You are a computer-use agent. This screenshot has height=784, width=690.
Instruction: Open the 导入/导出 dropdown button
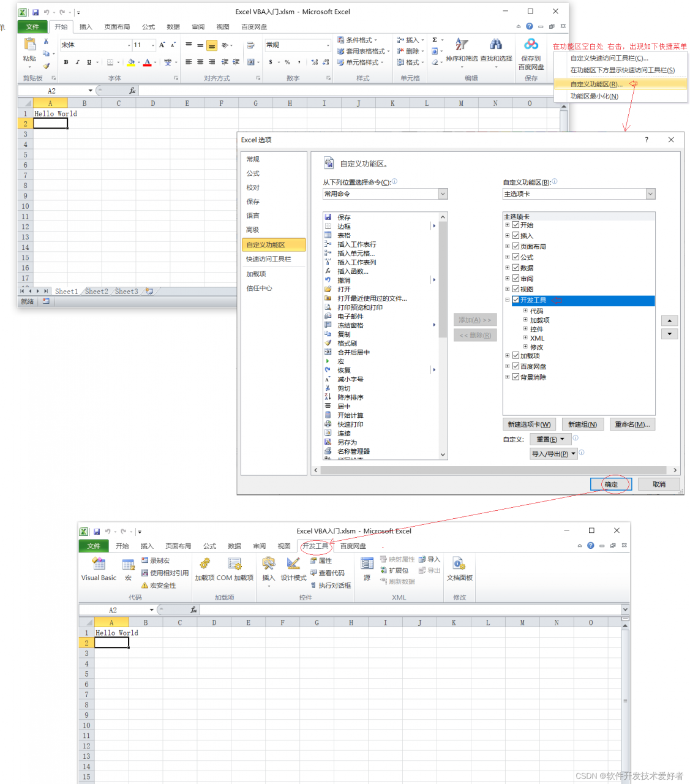[x=553, y=454]
